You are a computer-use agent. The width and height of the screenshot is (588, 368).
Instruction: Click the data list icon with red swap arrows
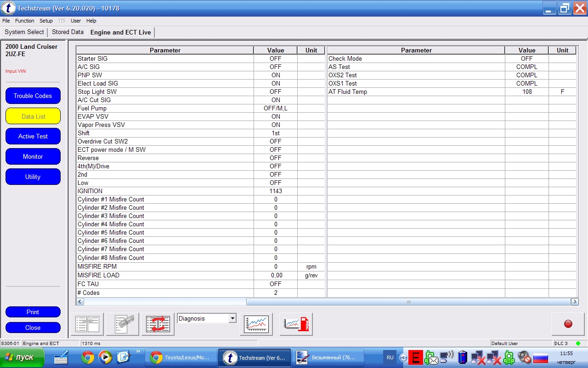click(x=158, y=324)
